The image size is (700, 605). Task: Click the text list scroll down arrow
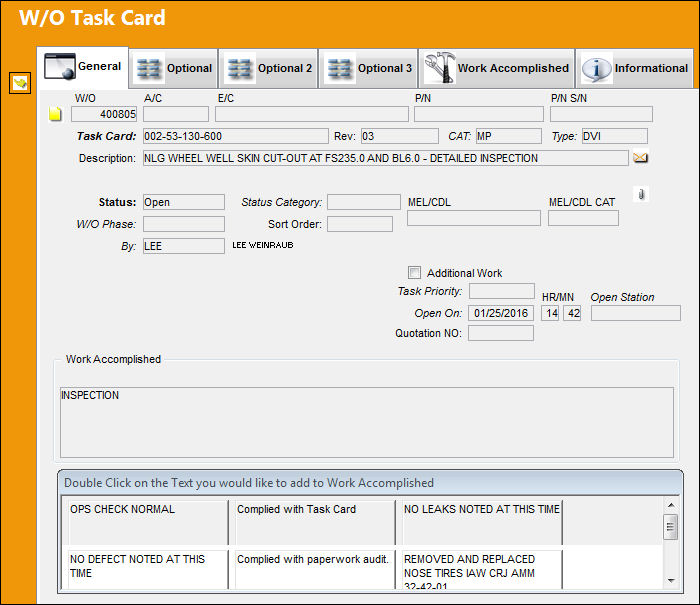click(x=671, y=580)
